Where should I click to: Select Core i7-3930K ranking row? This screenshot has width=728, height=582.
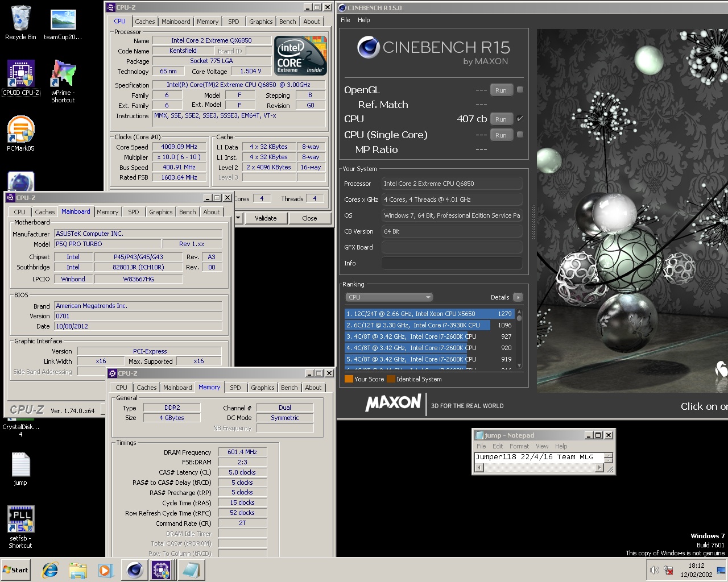pos(429,325)
